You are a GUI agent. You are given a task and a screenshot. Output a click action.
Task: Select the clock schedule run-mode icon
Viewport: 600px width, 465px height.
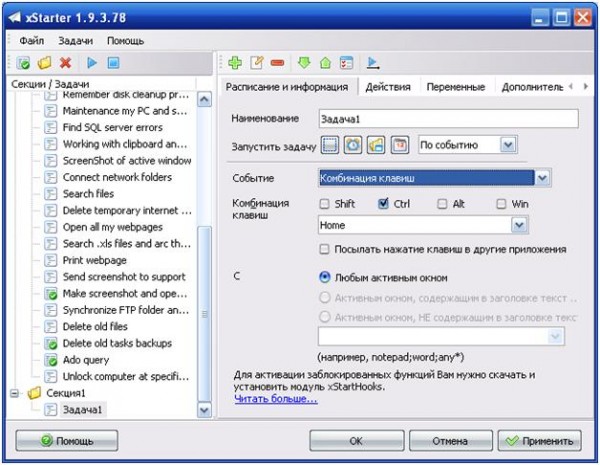(x=353, y=145)
